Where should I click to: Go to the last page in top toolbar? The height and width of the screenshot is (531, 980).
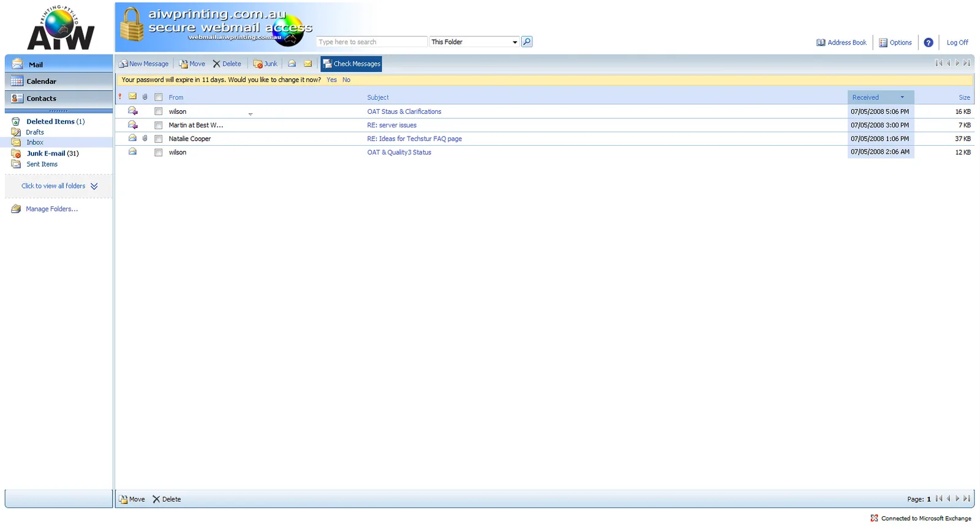click(x=967, y=63)
